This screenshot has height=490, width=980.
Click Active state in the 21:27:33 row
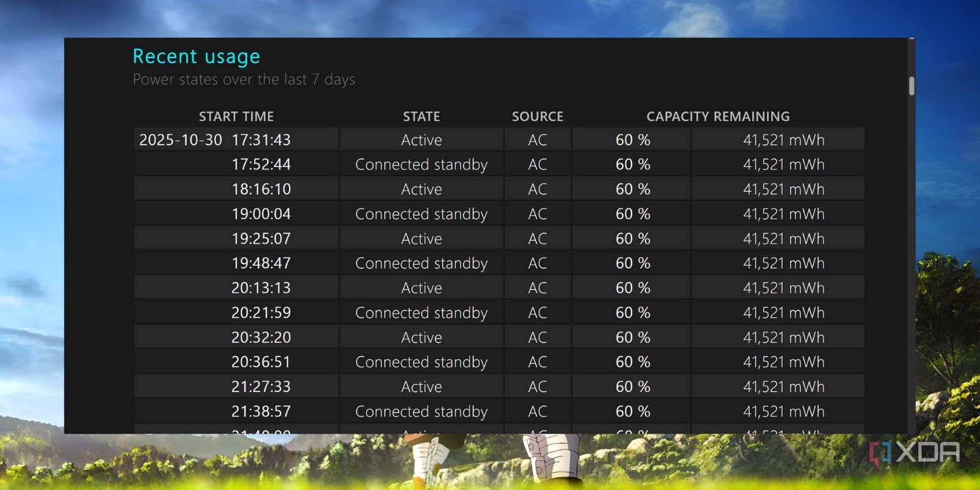click(421, 386)
